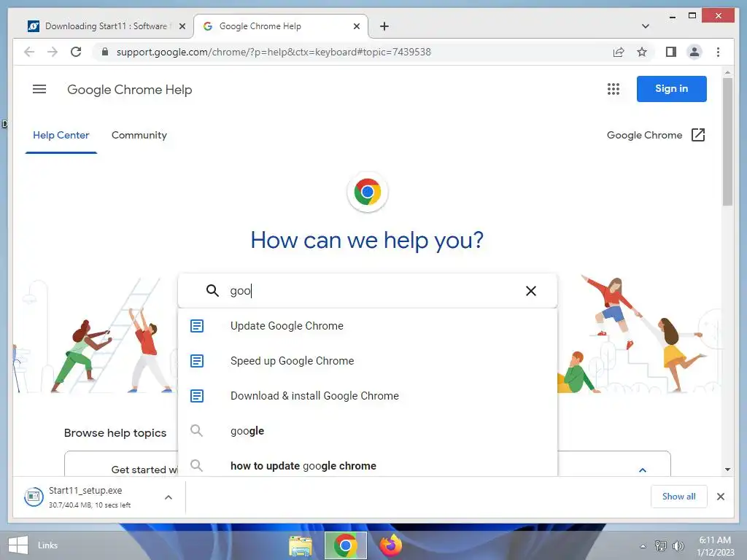Open network tray icon
Viewport: 747px width, 560px height.
[661, 546]
